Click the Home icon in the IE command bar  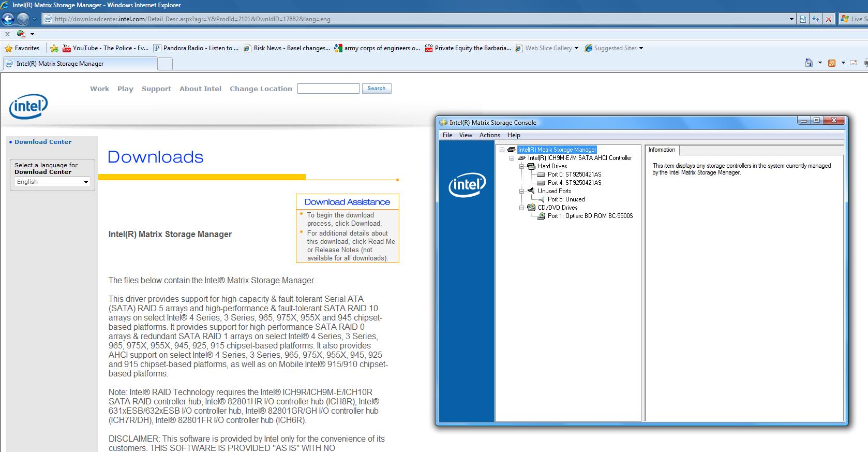click(x=809, y=63)
